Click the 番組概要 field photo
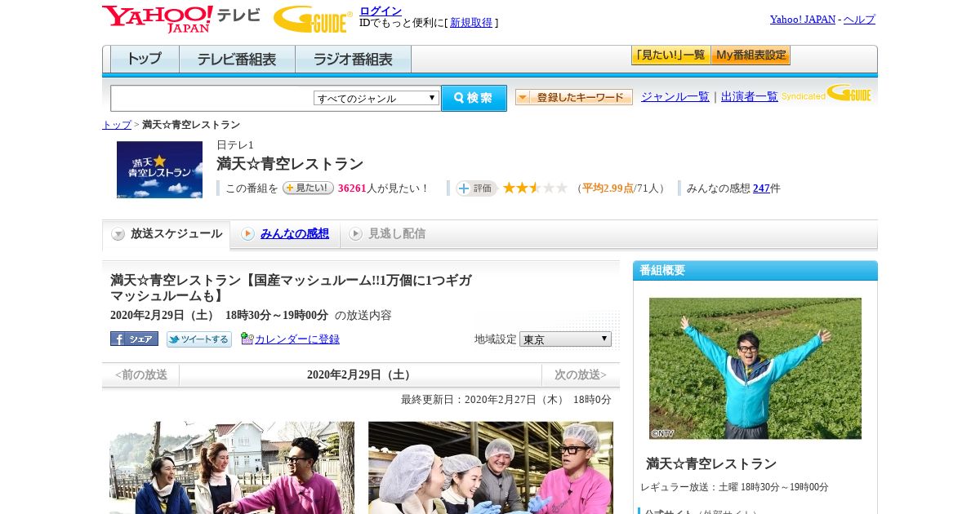The image size is (980, 514). pos(755,369)
